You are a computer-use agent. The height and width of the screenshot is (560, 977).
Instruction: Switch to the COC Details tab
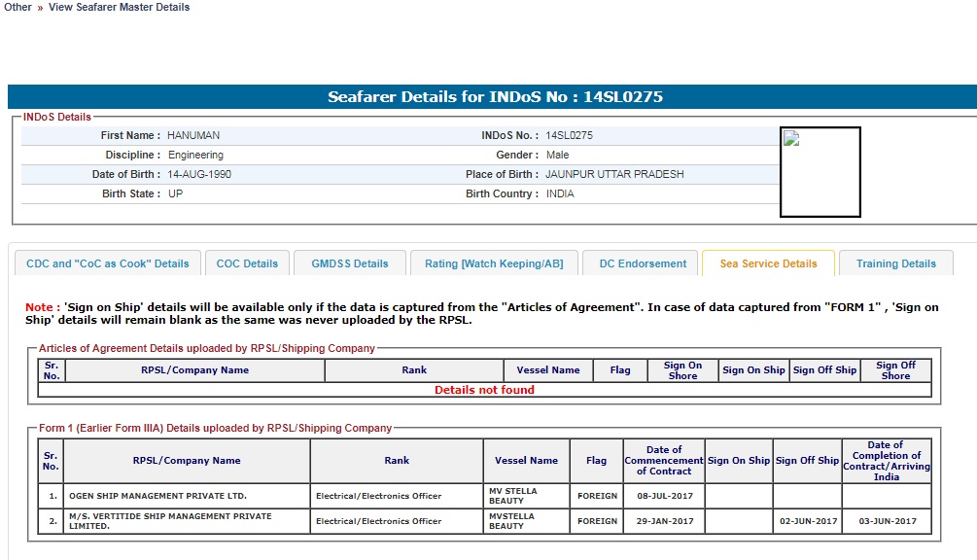point(247,263)
